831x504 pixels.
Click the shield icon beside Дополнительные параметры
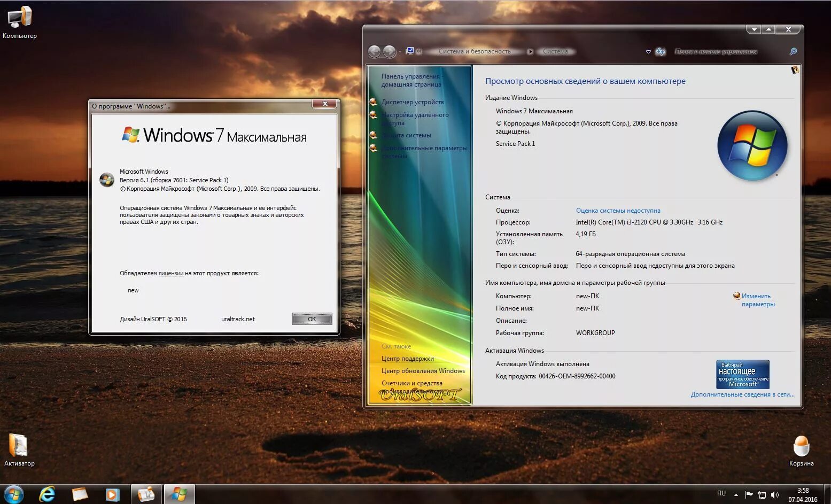click(374, 148)
